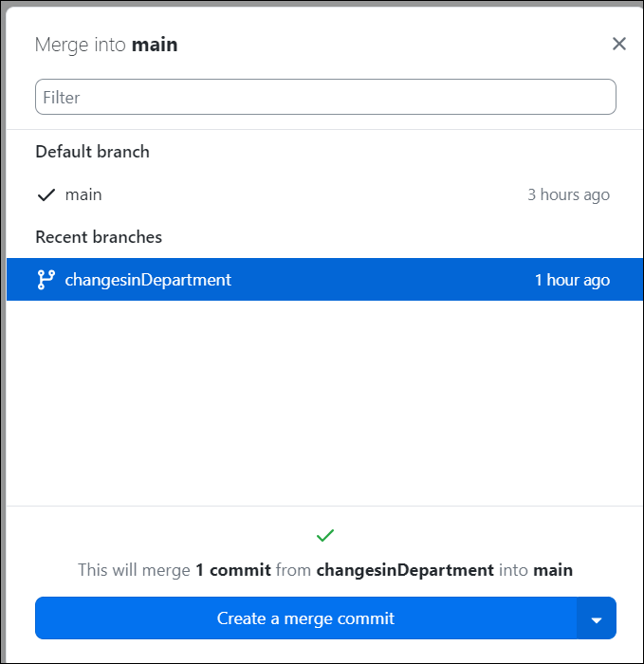Click the '3 hours ago' timestamp

click(568, 194)
